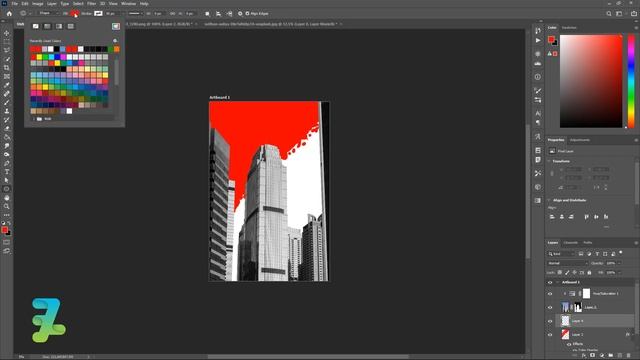The image size is (640, 360).
Task: Collapse the Transform section
Action: point(549,161)
